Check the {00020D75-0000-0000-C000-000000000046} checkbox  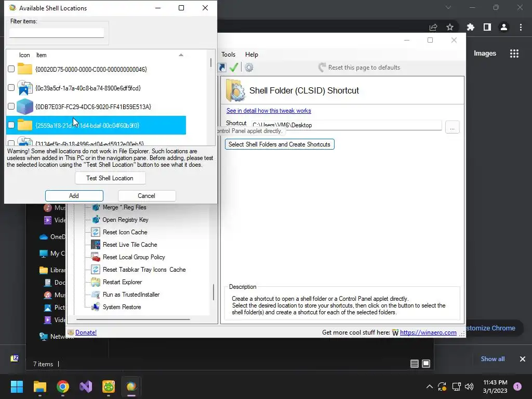(x=11, y=69)
